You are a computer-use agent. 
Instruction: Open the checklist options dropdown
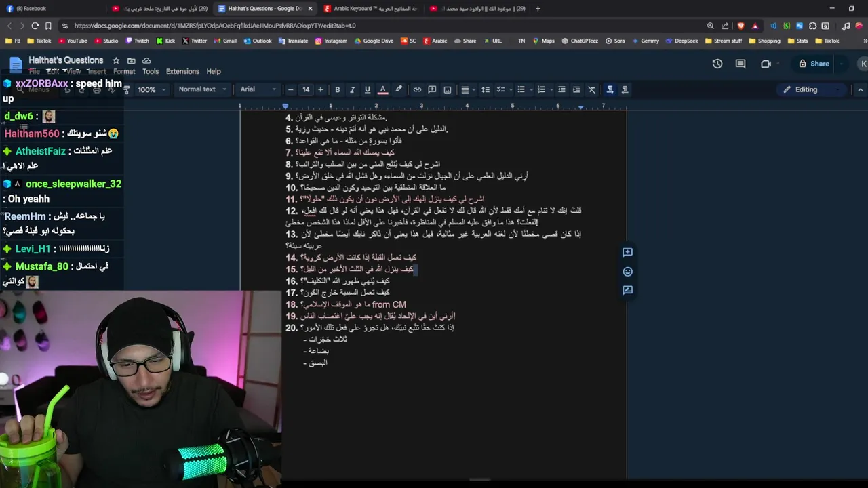click(503, 89)
